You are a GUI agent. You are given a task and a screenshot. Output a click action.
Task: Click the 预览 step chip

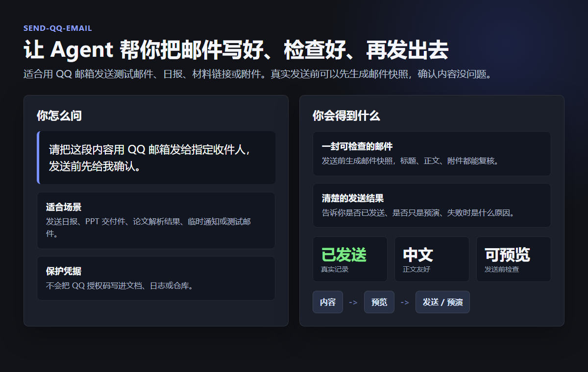pos(379,302)
